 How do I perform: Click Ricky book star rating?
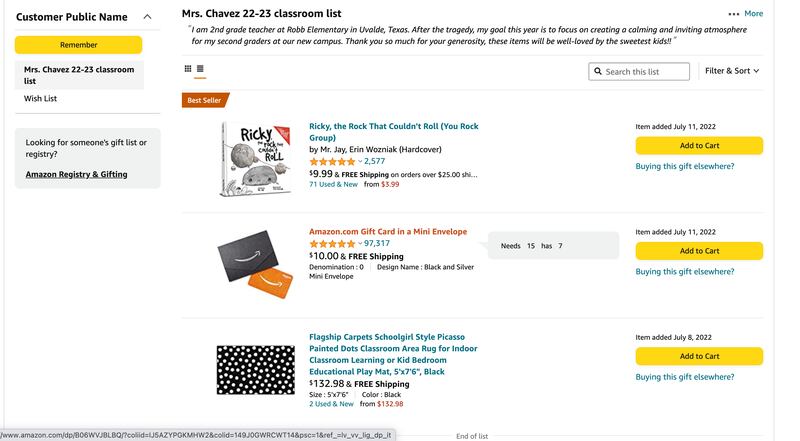coord(332,161)
